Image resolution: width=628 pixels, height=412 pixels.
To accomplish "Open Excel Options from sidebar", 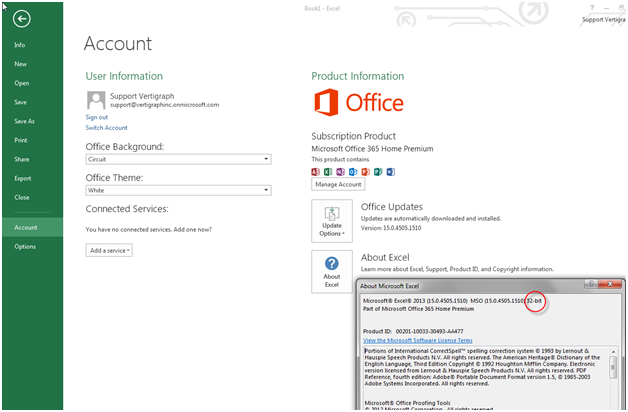I will tap(25, 246).
